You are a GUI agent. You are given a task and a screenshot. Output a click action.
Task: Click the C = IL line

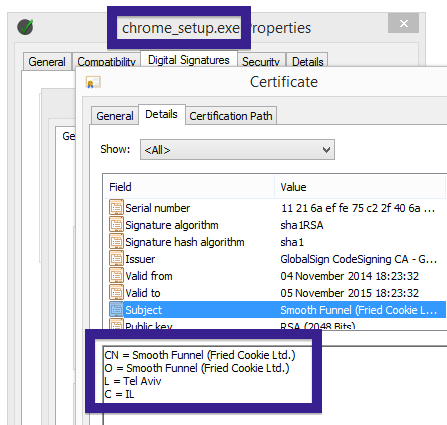119,394
